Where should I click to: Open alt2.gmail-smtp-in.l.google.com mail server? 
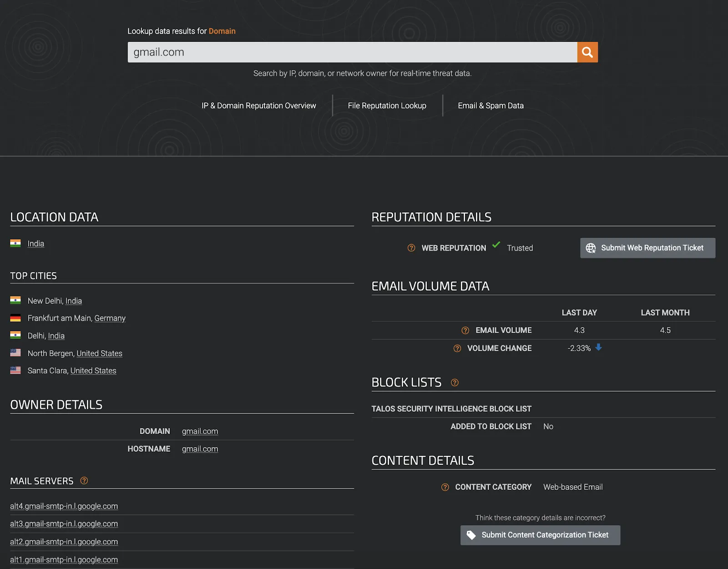tap(64, 542)
